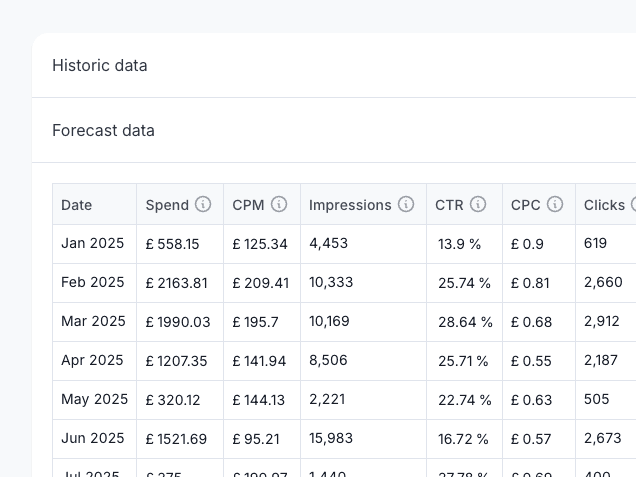Select the Feb 2025 row date
Screen dimensions: 636x477
(92, 282)
